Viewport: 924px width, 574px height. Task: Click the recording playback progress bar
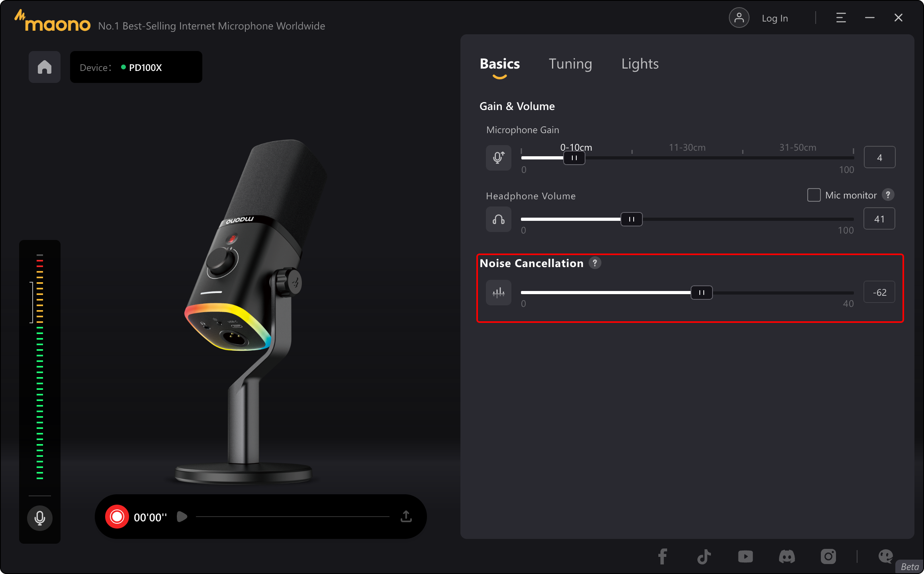(x=293, y=517)
